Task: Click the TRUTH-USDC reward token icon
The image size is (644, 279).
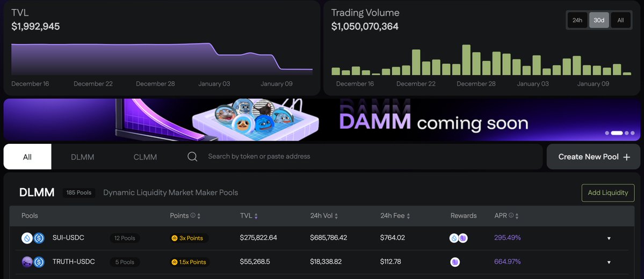Action: (x=455, y=262)
